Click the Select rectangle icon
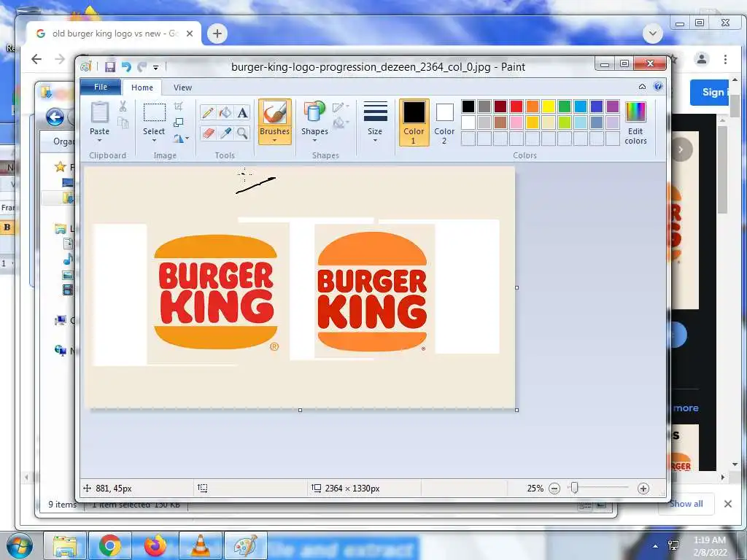 [x=155, y=113]
